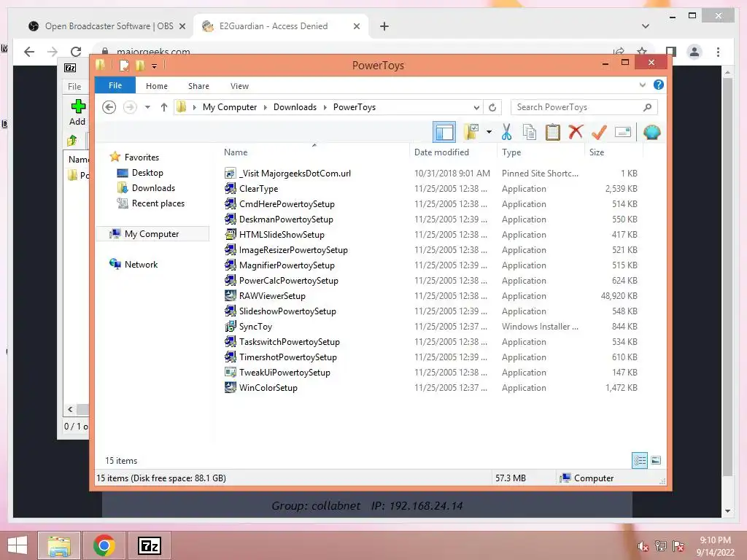
Task: Click the rename icon in toolbar
Action: [623, 132]
